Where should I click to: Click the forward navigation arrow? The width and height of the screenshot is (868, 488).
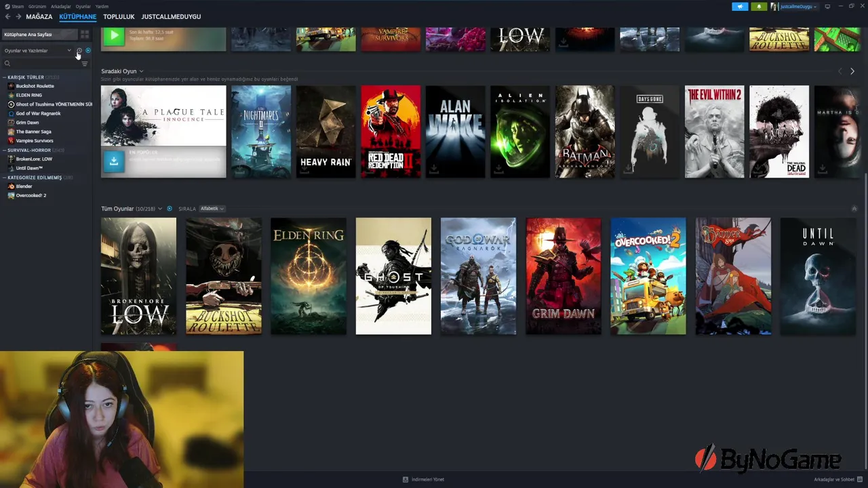[x=18, y=16]
